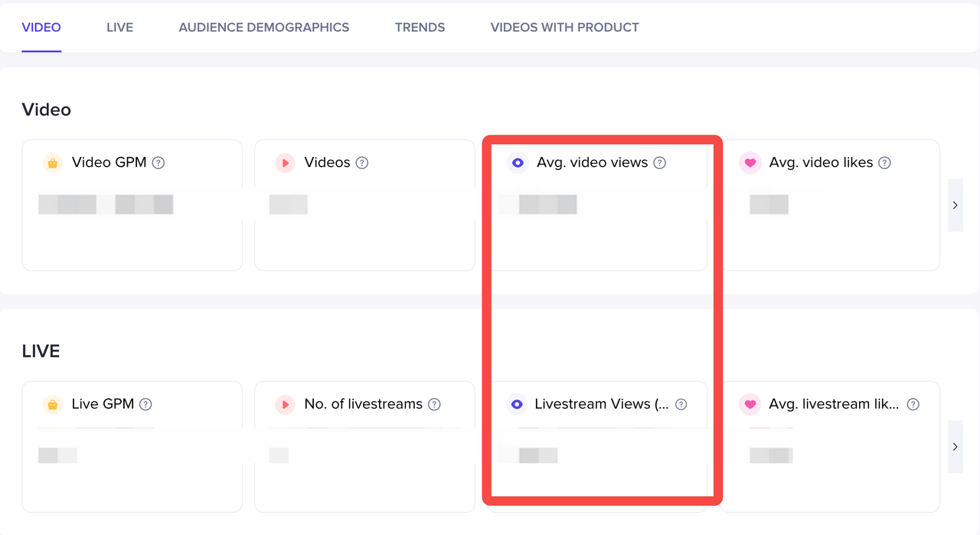Viewport: 980px width, 535px height.
Task: Click the eye icon on Avg. video views
Action: 518,162
